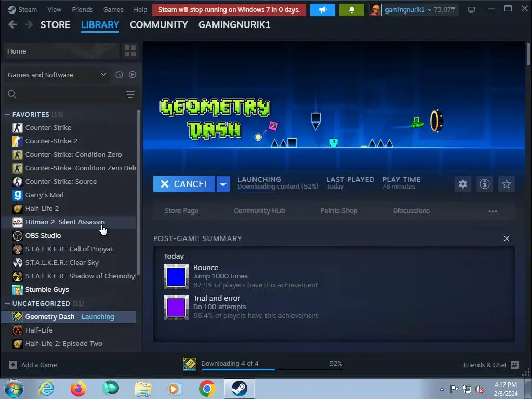
Task: Go to the COMMUNITY tab
Action: point(159,25)
